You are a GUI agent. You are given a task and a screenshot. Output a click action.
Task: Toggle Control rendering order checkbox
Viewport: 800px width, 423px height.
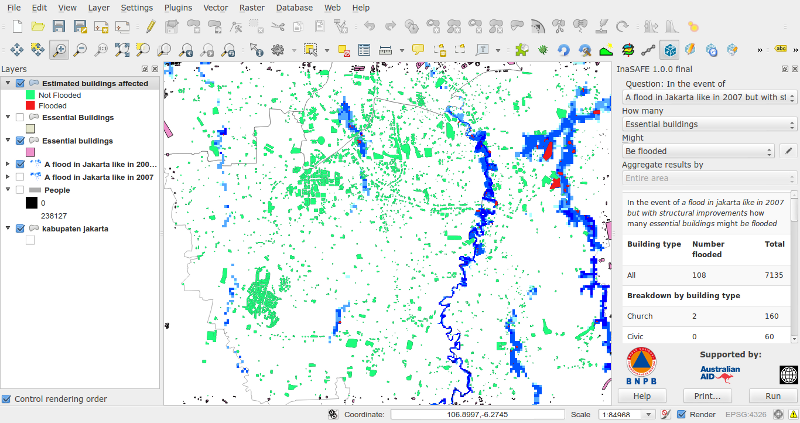click(7, 399)
